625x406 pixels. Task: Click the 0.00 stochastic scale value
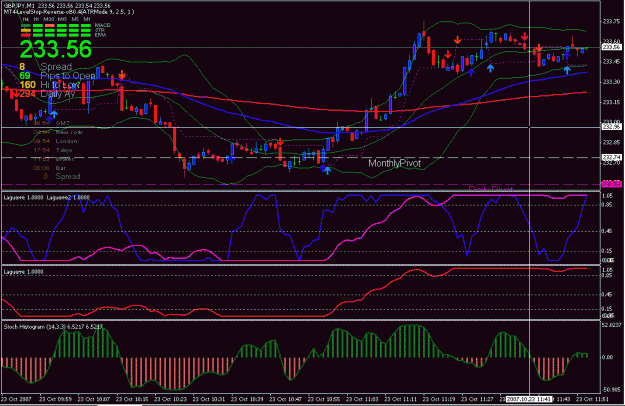(607, 357)
